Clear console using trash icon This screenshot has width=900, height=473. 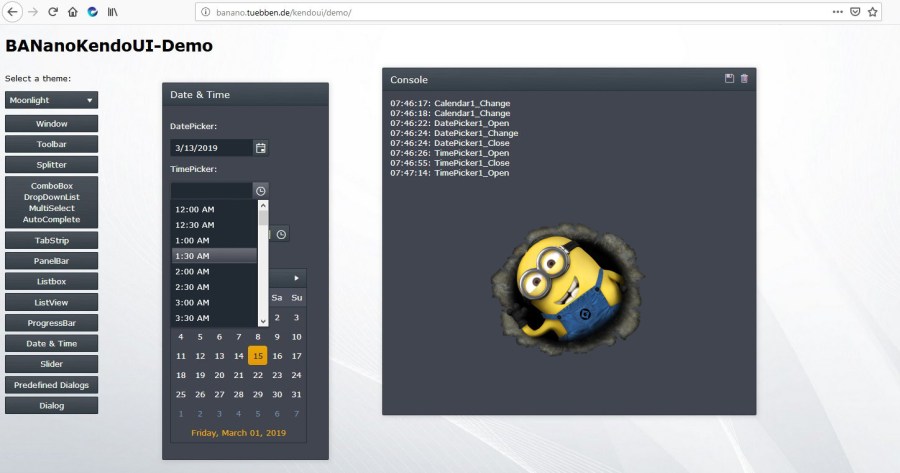click(x=744, y=79)
